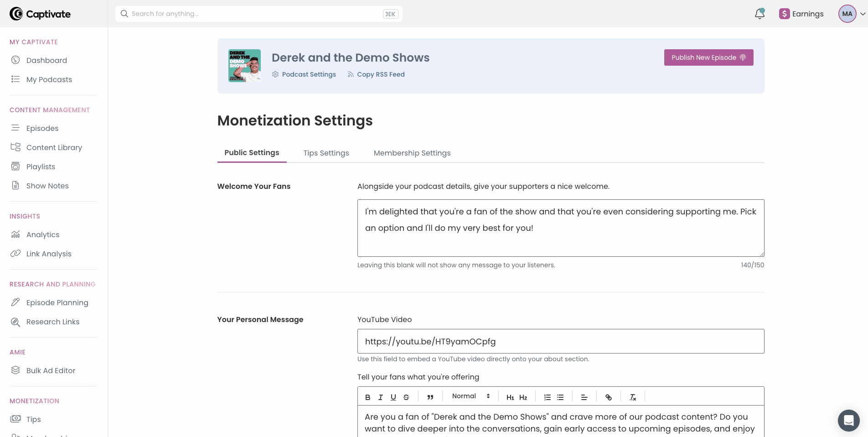The height and width of the screenshot is (437, 868).
Task: Apply Heading 2 style
Action: click(x=523, y=397)
